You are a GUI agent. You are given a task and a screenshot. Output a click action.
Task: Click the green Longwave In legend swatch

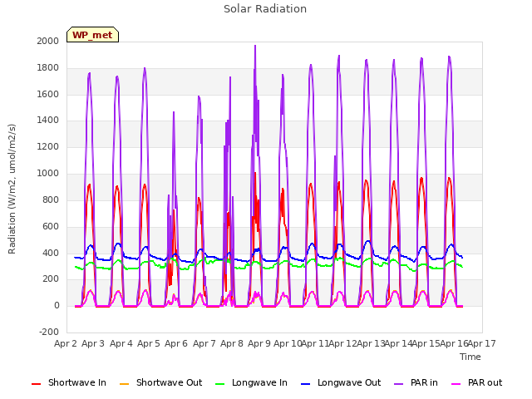pyautogui.click(x=220, y=384)
